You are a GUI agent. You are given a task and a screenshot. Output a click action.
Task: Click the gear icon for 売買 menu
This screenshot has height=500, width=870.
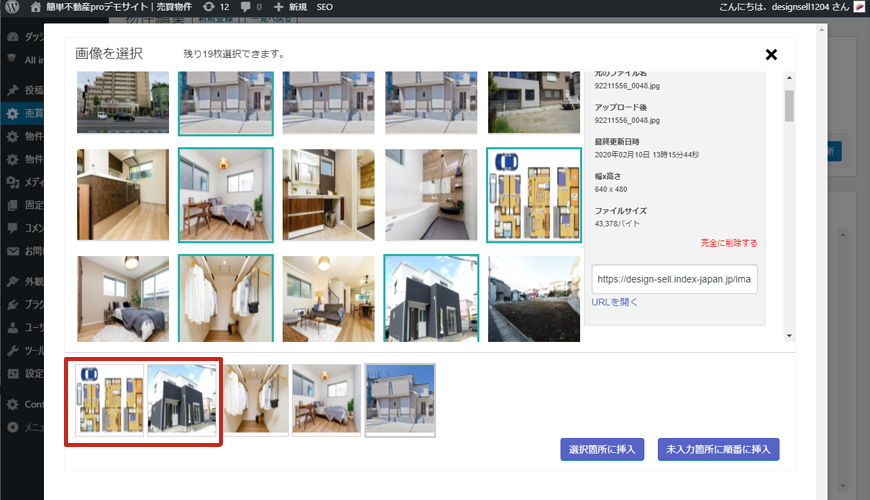[x=12, y=113]
